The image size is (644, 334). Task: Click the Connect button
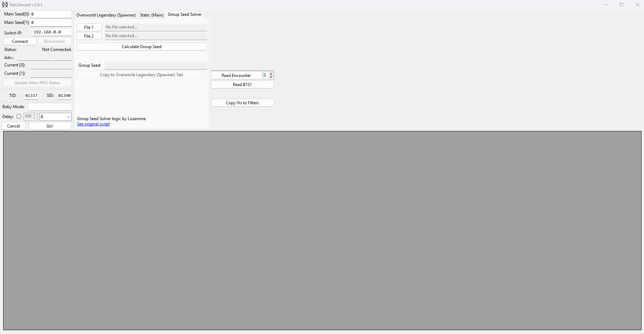point(20,41)
